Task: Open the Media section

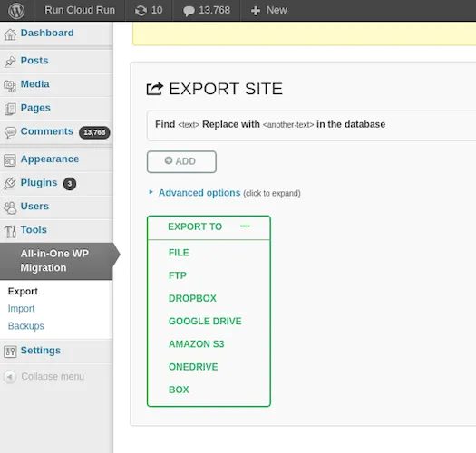Action: [x=35, y=84]
